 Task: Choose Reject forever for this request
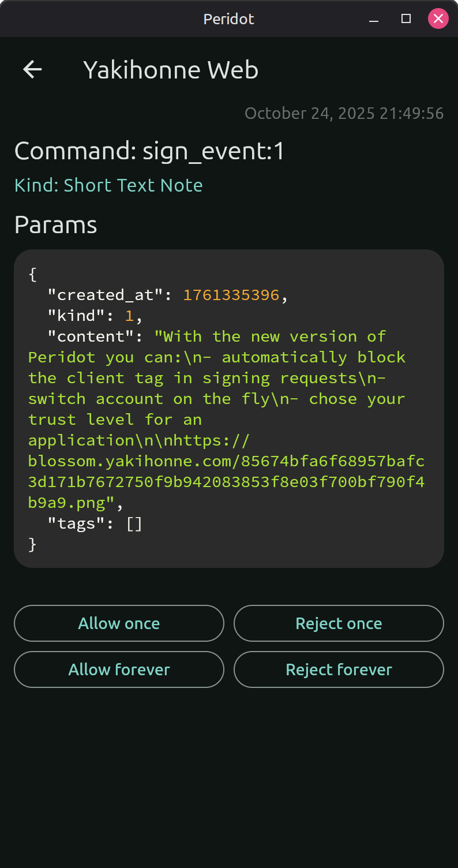coord(339,669)
